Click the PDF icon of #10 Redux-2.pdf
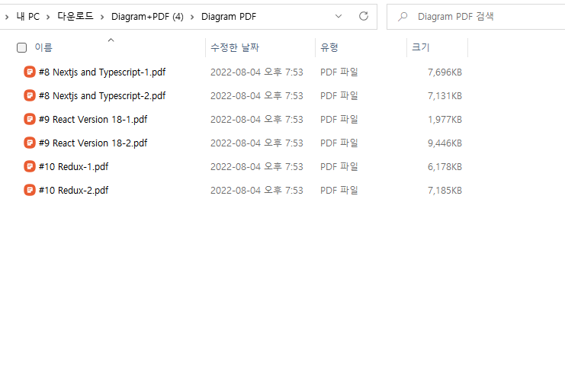This screenshot has width=565, height=392. point(30,190)
